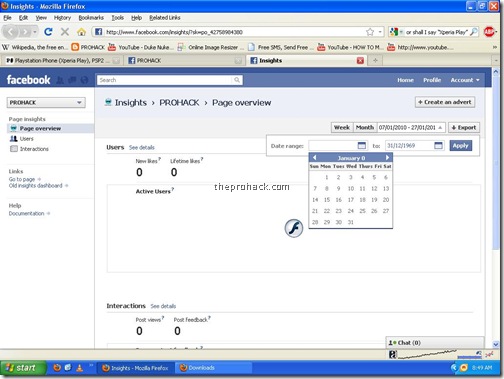Click Interactions See details link
Screen dimensions: 504x379
coord(163,306)
